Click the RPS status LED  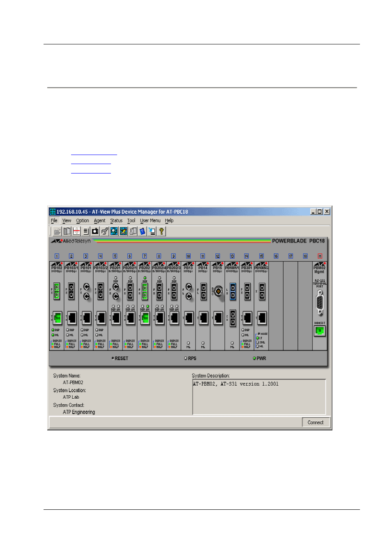tap(186, 358)
